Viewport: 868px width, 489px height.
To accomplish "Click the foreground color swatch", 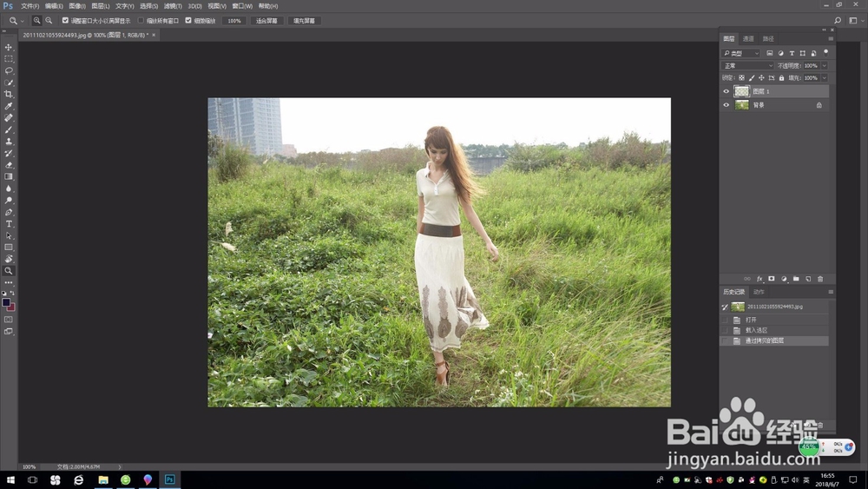I will [6, 302].
